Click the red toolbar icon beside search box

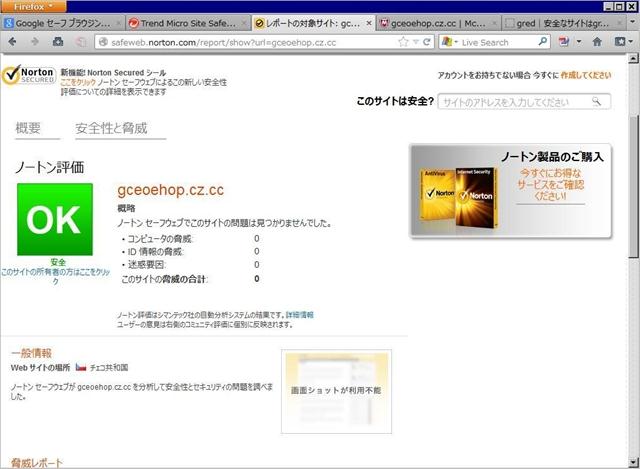pyautogui.click(x=564, y=42)
